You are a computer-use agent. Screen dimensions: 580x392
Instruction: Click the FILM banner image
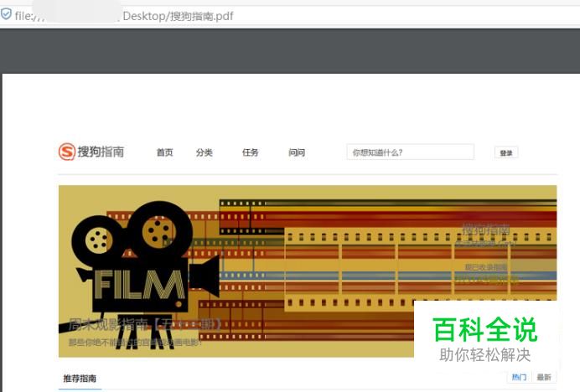click(x=308, y=271)
